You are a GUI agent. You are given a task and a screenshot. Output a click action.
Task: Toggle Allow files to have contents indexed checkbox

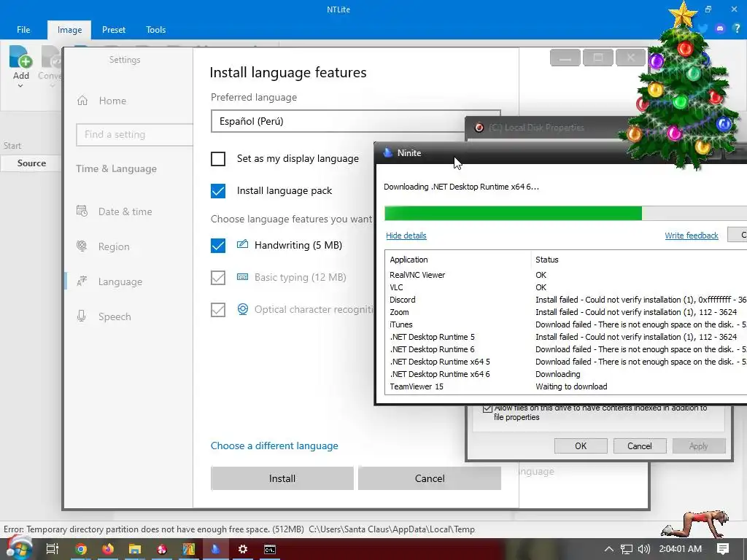[487, 408]
